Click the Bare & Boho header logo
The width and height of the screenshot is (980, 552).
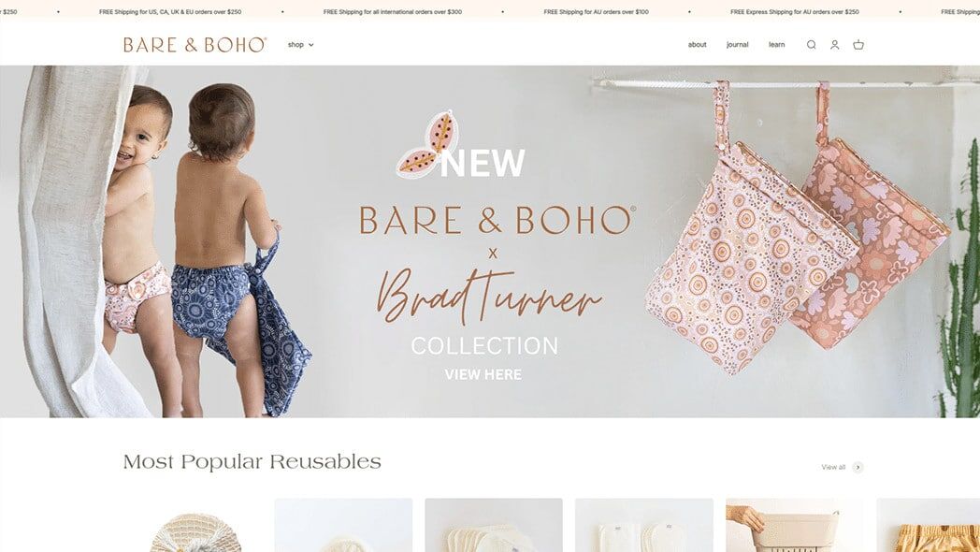[195, 45]
